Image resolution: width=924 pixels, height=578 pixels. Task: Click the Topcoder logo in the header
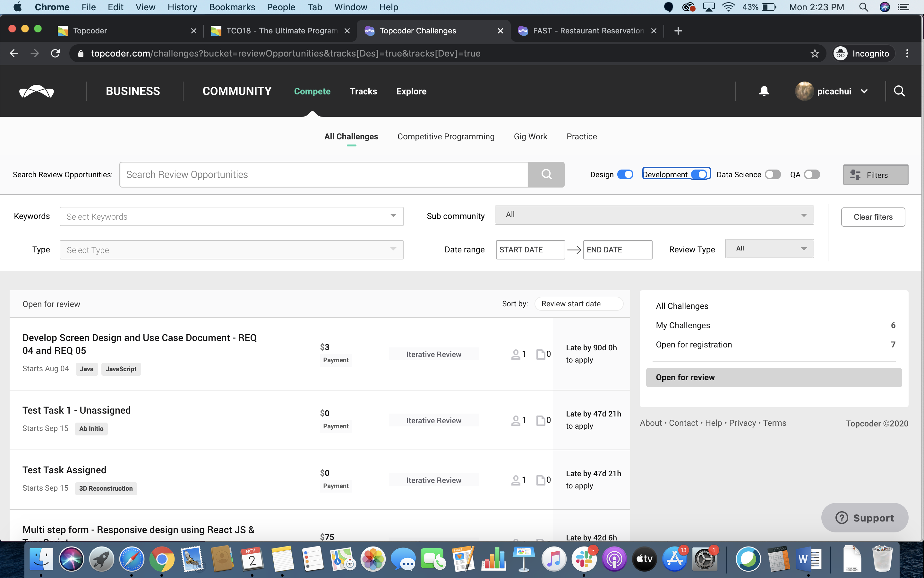[37, 92]
